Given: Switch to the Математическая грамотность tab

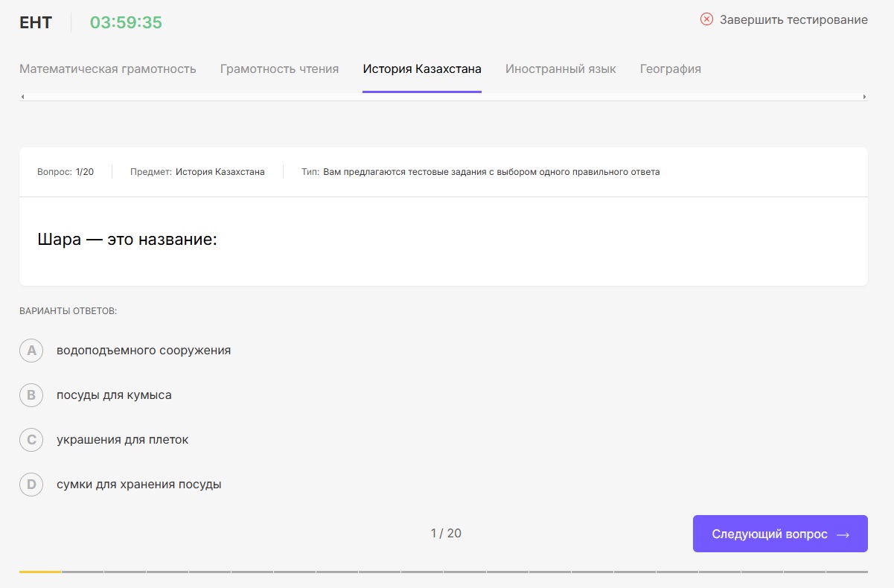Looking at the screenshot, I should 106,68.
